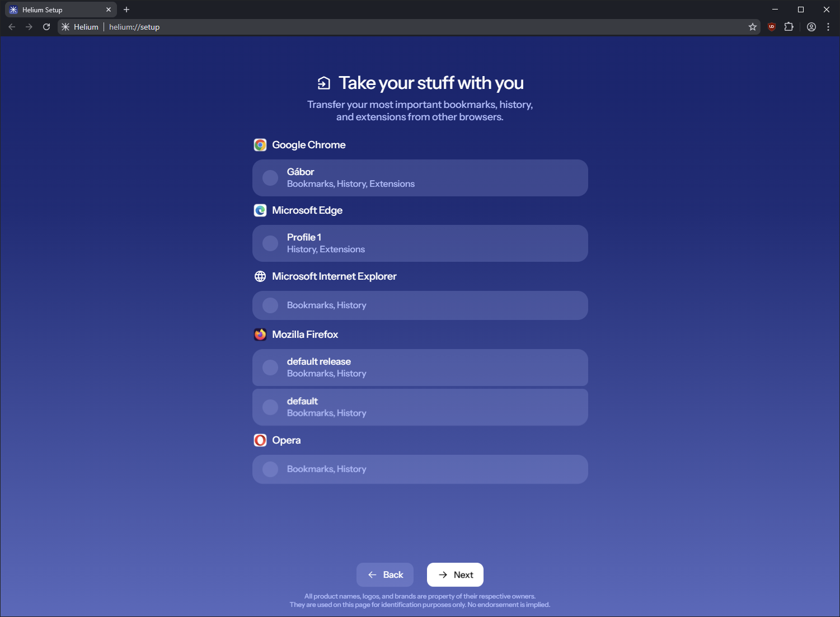Screen dimensions: 840x617
Task: Click the Opera browser icon
Action: point(260,440)
